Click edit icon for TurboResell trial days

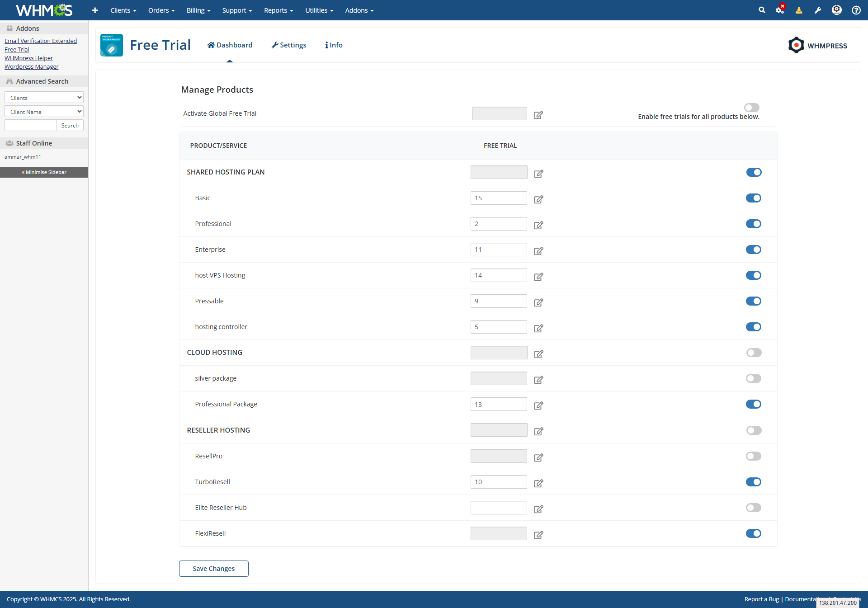tap(538, 483)
